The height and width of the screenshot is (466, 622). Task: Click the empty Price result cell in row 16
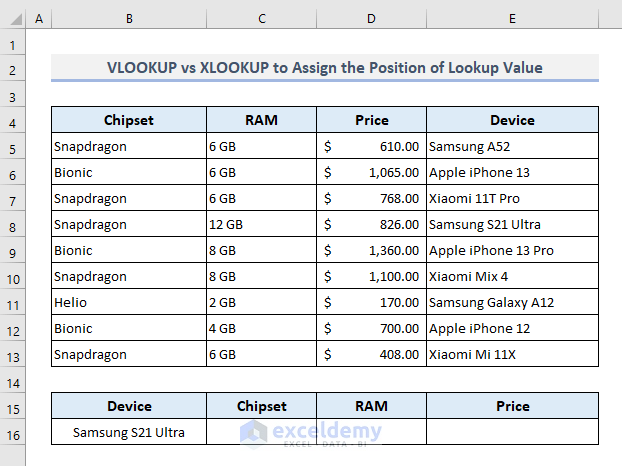pos(513,432)
